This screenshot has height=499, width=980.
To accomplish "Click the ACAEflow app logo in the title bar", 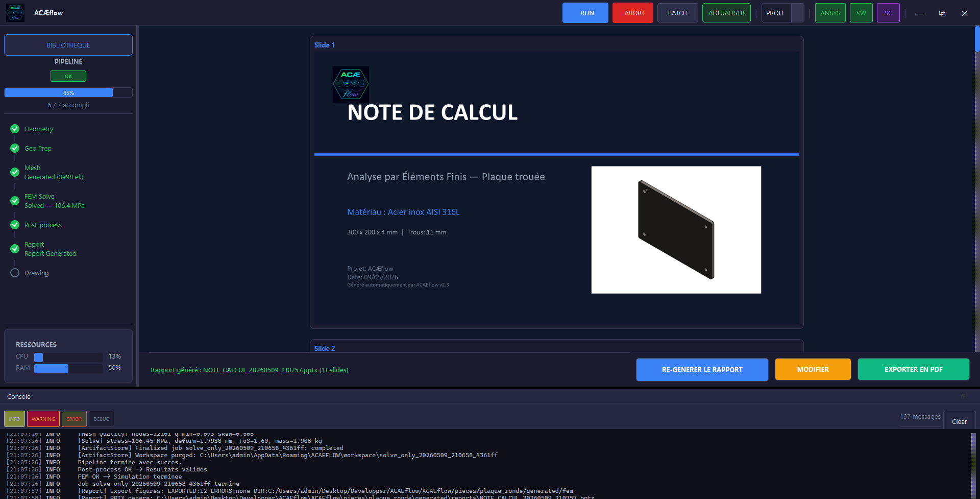I will tap(15, 13).
